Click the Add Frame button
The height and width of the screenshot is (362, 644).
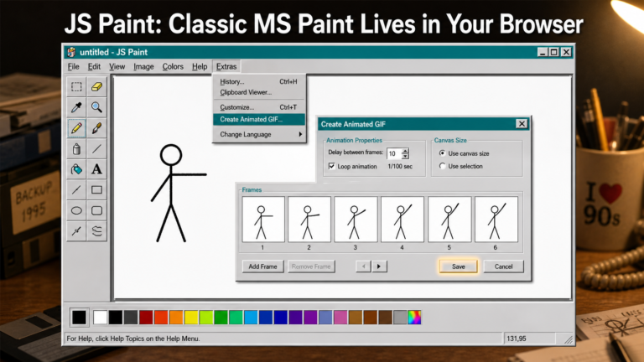tap(262, 266)
